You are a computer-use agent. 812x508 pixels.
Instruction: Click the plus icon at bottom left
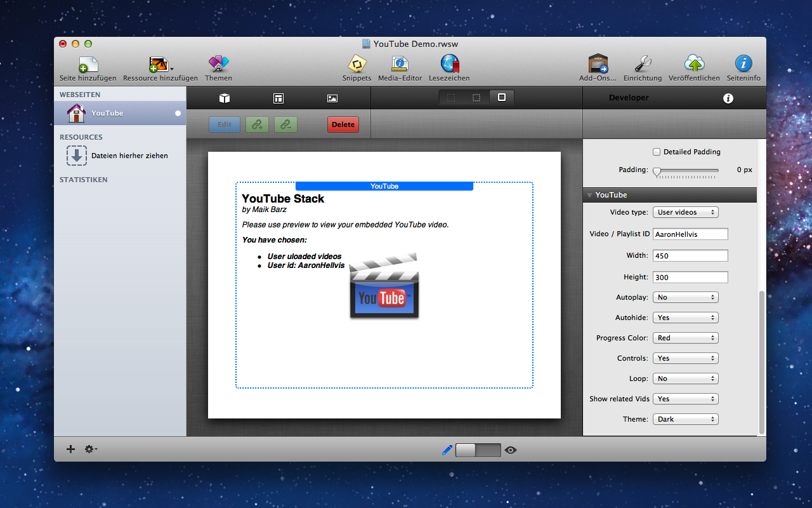pos(70,449)
